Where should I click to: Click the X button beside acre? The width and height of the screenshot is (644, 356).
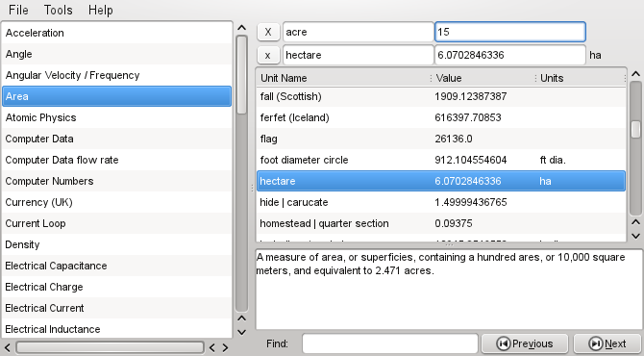click(x=268, y=32)
